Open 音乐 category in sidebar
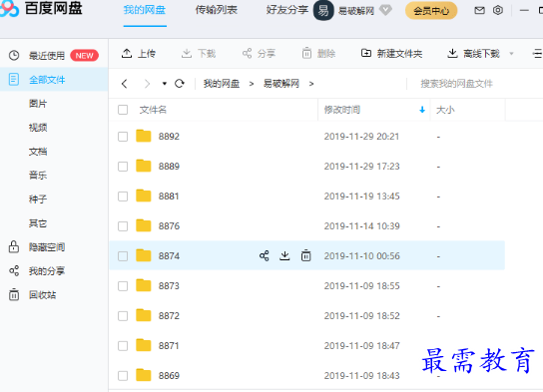Image resolution: width=543 pixels, height=392 pixels. coord(38,176)
